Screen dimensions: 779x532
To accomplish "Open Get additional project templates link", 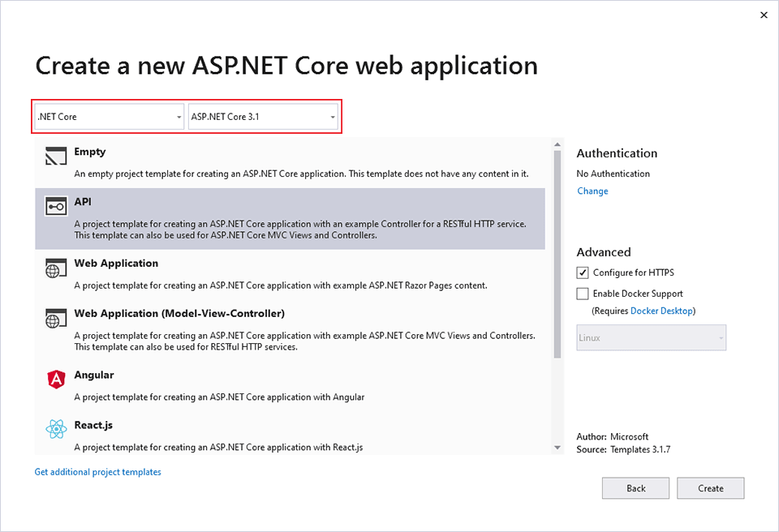I will point(97,472).
